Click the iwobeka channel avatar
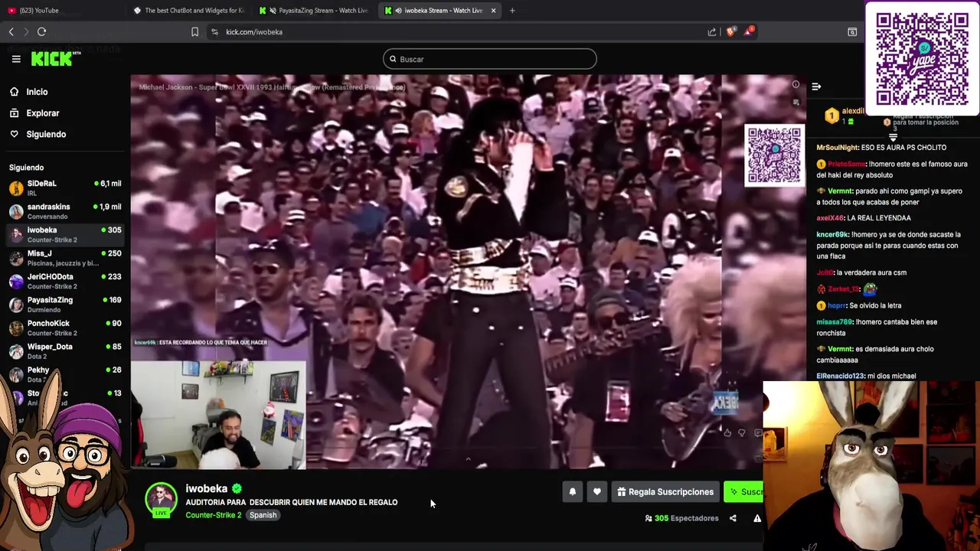 [x=161, y=500]
